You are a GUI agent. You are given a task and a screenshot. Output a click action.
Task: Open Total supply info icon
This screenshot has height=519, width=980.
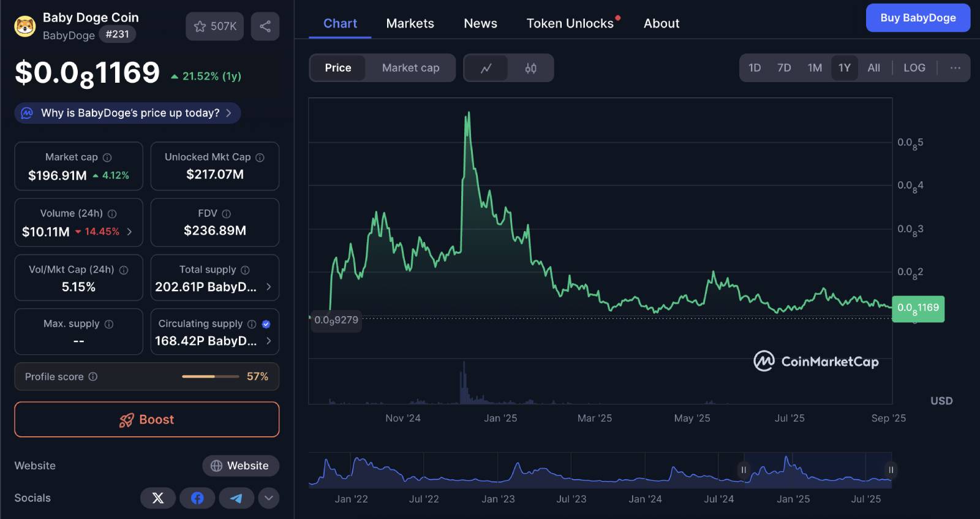point(245,270)
